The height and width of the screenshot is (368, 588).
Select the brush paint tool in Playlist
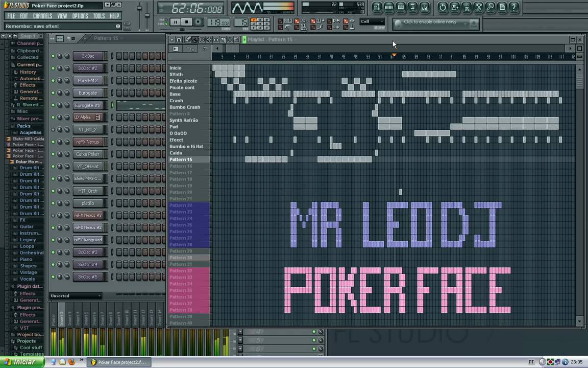tap(195, 39)
